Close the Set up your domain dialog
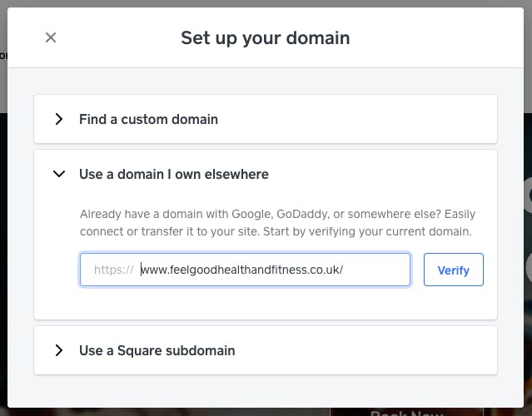The height and width of the screenshot is (416, 532). tap(51, 37)
